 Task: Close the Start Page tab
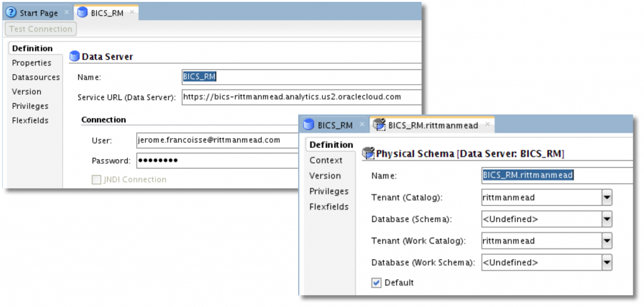pyautogui.click(x=67, y=13)
